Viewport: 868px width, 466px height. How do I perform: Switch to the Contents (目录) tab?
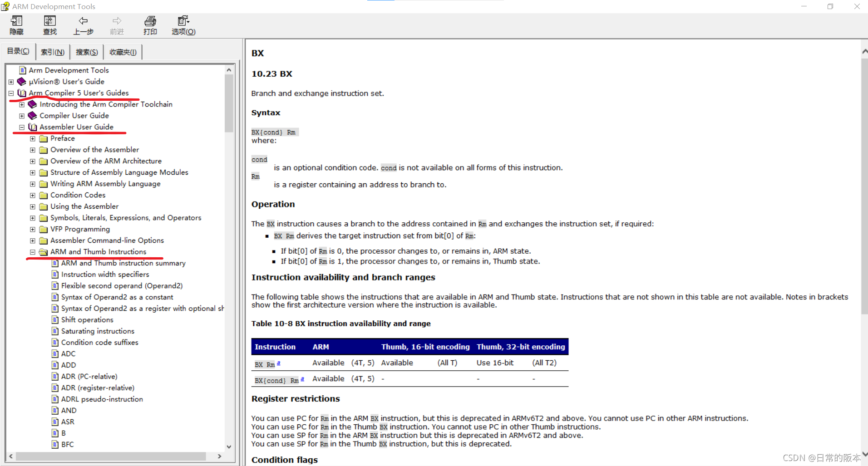pyautogui.click(x=18, y=51)
